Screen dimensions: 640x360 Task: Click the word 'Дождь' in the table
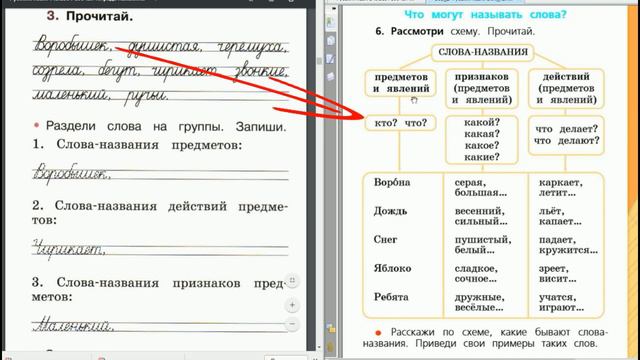[x=390, y=211]
